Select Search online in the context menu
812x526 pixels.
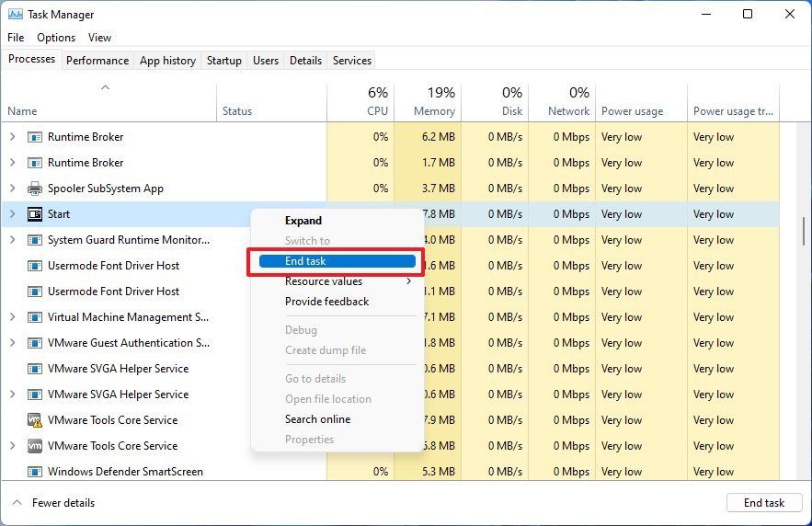(x=317, y=419)
